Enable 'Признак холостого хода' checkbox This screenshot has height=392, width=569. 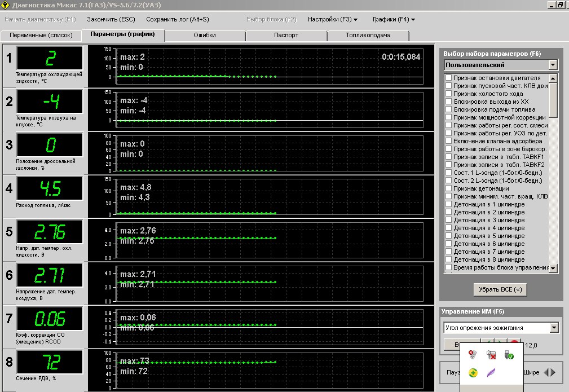click(x=448, y=94)
